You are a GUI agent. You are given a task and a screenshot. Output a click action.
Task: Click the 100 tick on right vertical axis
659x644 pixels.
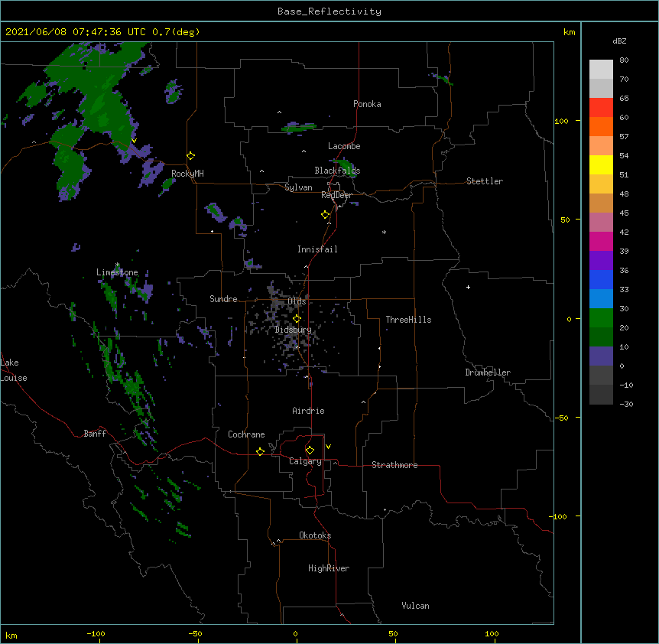click(561, 121)
